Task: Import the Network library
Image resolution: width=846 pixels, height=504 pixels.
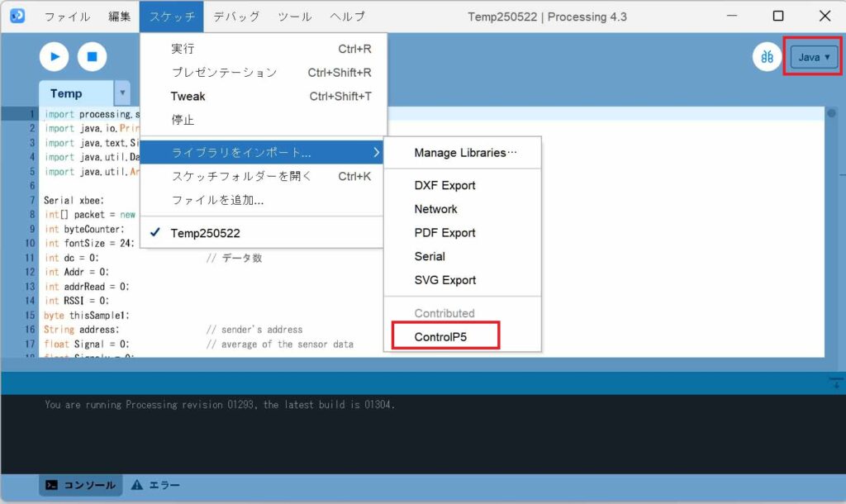Action: pos(463,209)
